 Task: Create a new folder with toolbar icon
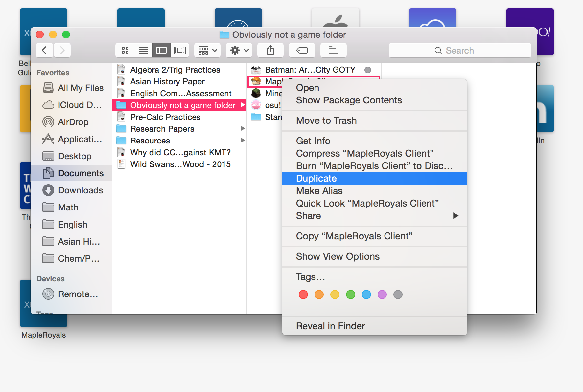point(334,50)
